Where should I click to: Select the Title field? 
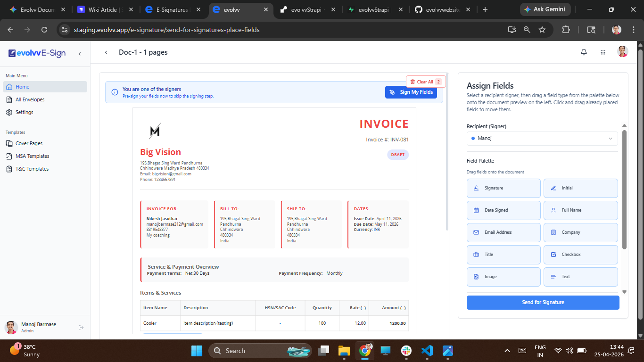pos(504,255)
